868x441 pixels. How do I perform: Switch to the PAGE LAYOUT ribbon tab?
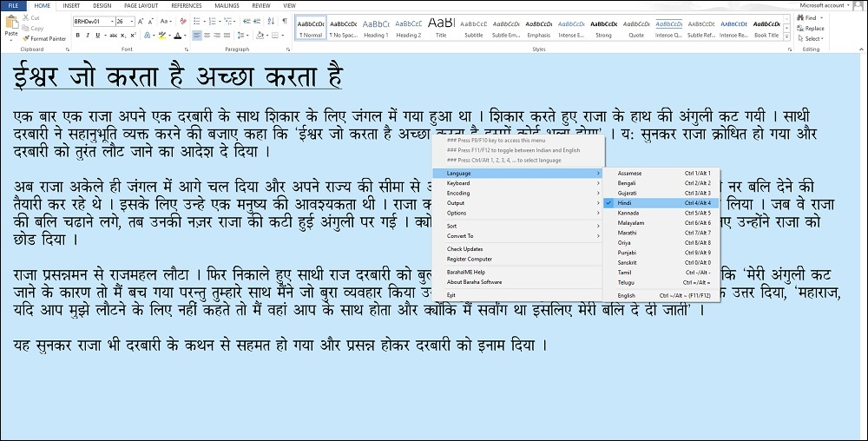[141, 5]
